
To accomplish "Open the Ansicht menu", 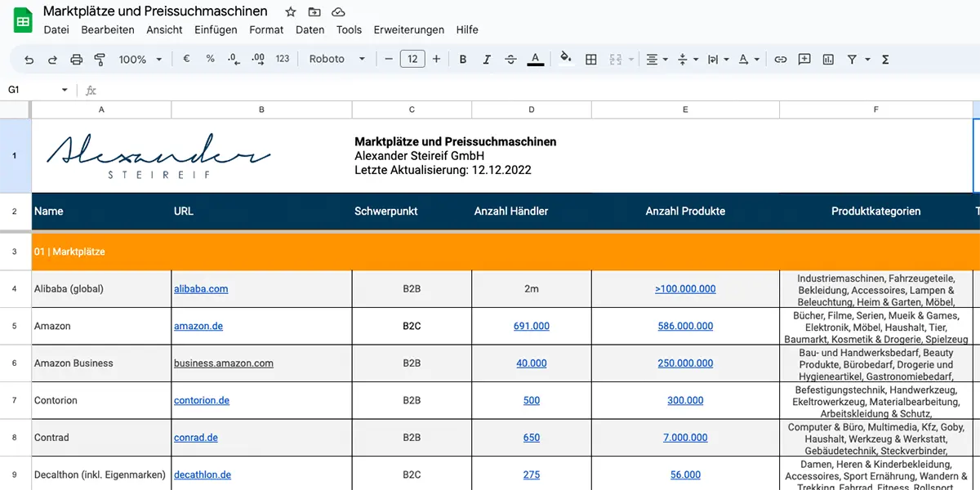I will click(x=165, y=29).
